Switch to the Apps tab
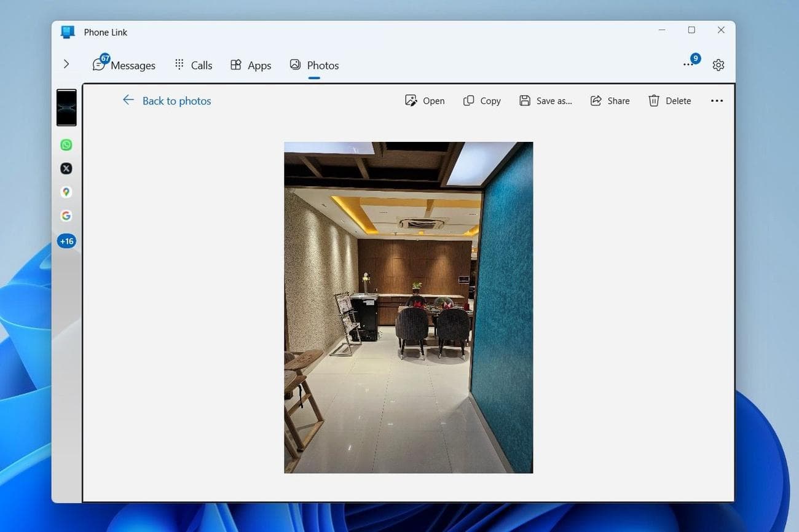 click(251, 65)
